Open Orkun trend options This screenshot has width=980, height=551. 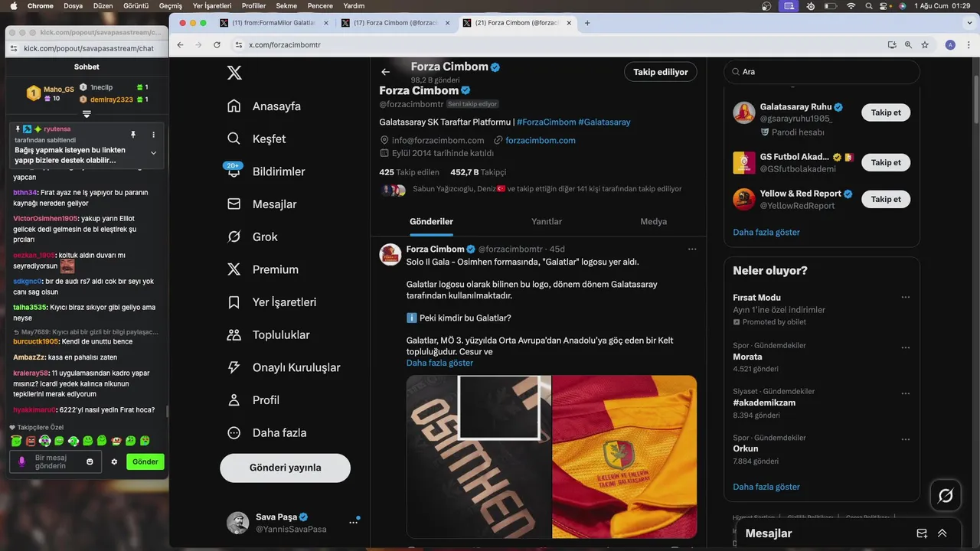coord(905,439)
